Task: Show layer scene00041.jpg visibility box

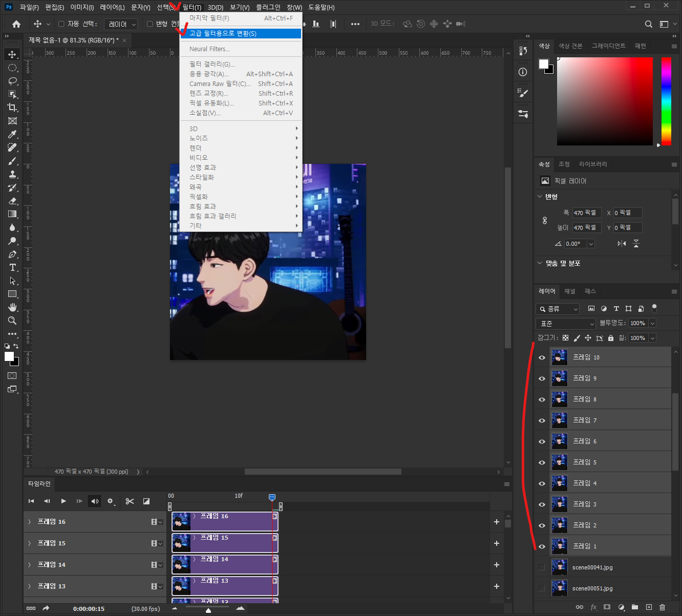Action: click(x=542, y=567)
